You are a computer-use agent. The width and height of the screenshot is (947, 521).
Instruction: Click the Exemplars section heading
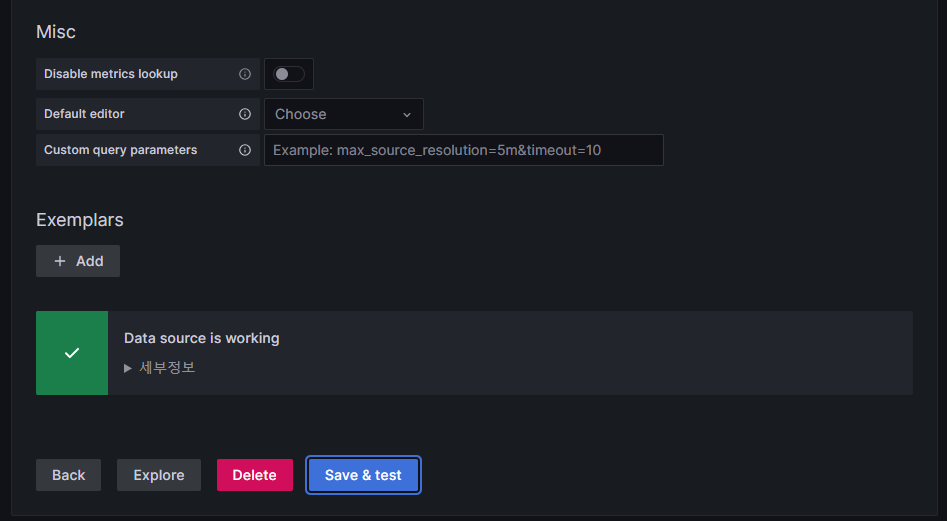click(x=80, y=220)
